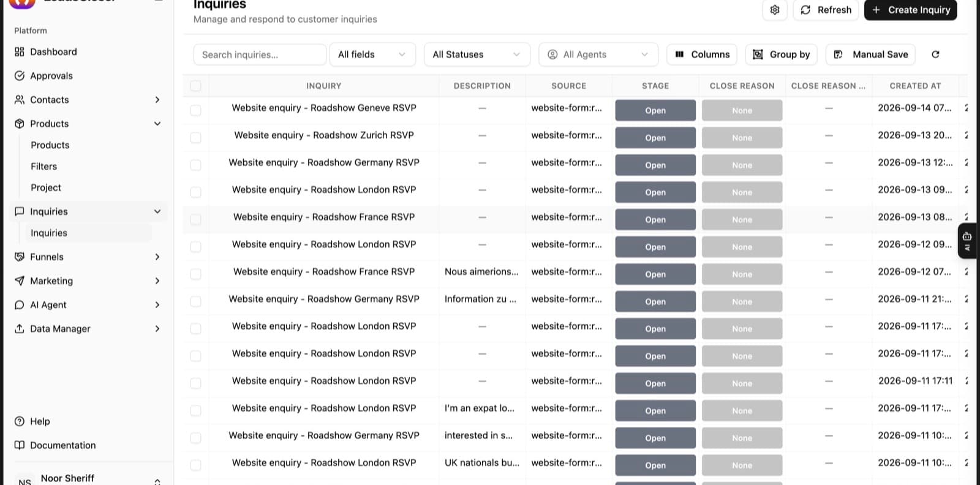The width and height of the screenshot is (980, 485).
Task: Click the Marketing paper plane icon
Action: coord(20,281)
